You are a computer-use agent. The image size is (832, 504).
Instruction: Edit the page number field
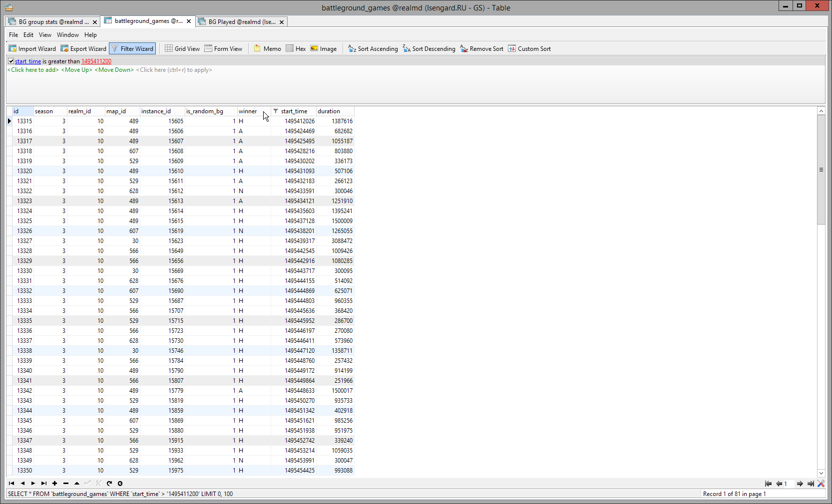coord(789,484)
